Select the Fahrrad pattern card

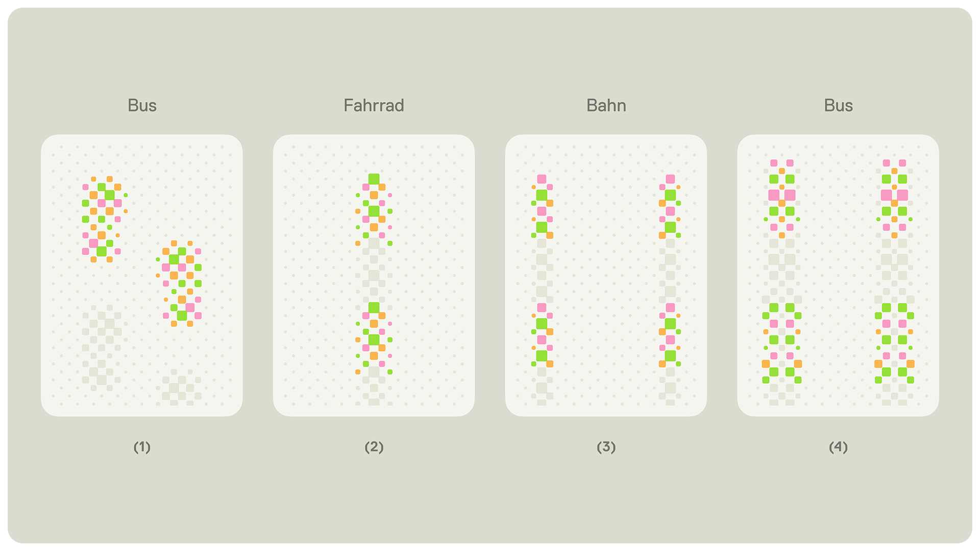[374, 275]
